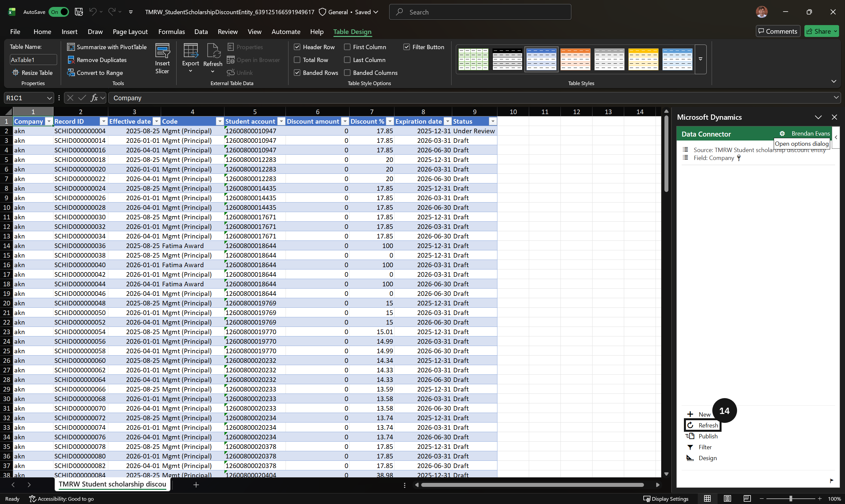Click Convert to Range
The width and height of the screenshot is (845, 504).
tap(95, 73)
